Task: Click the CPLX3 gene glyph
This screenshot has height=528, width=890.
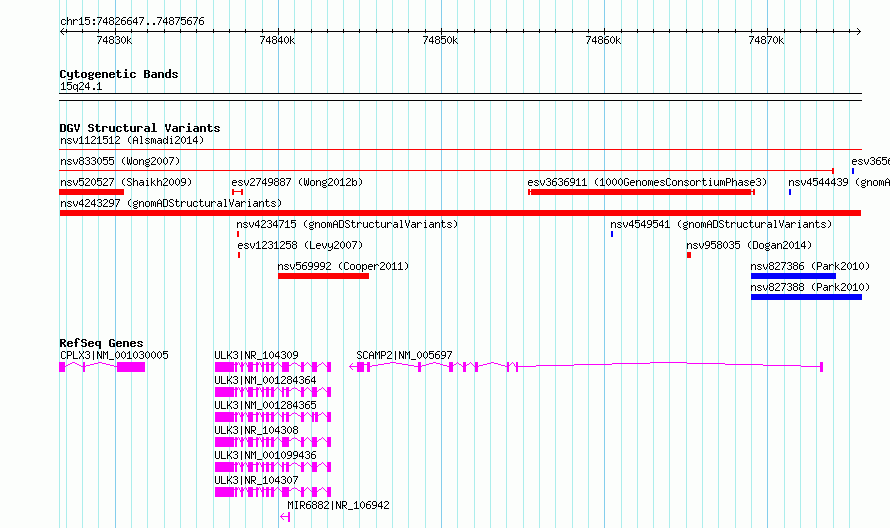Action: pyautogui.click(x=102, y=367)
